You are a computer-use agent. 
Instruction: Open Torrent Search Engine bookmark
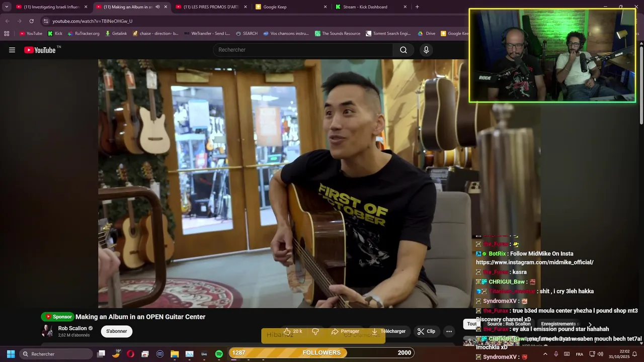coord(388,34)
